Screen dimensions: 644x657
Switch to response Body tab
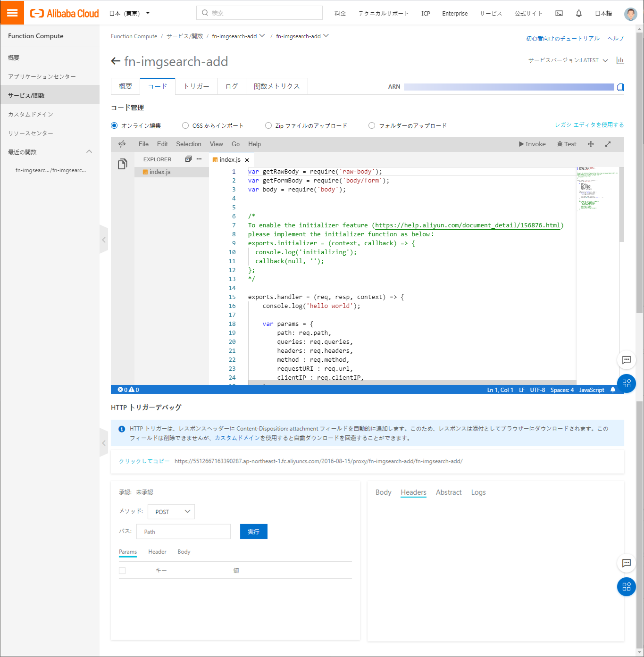click(x=383, y=492)
